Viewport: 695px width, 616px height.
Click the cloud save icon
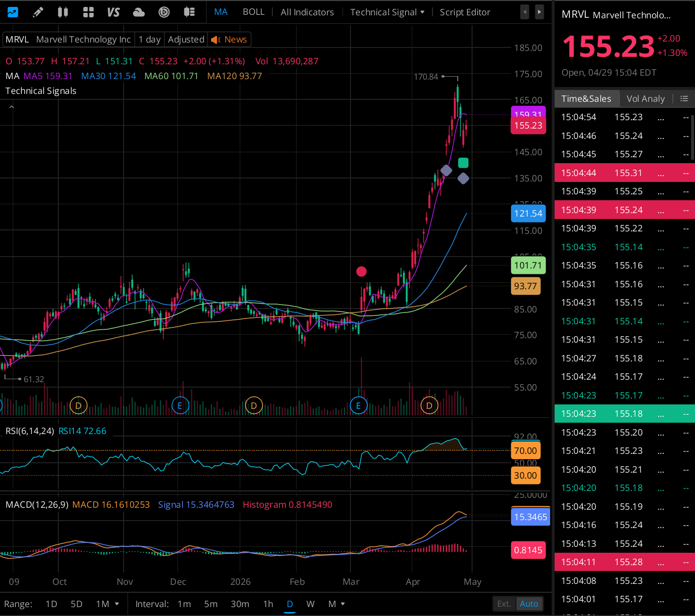pyautogui.click(x=139, y=12)
